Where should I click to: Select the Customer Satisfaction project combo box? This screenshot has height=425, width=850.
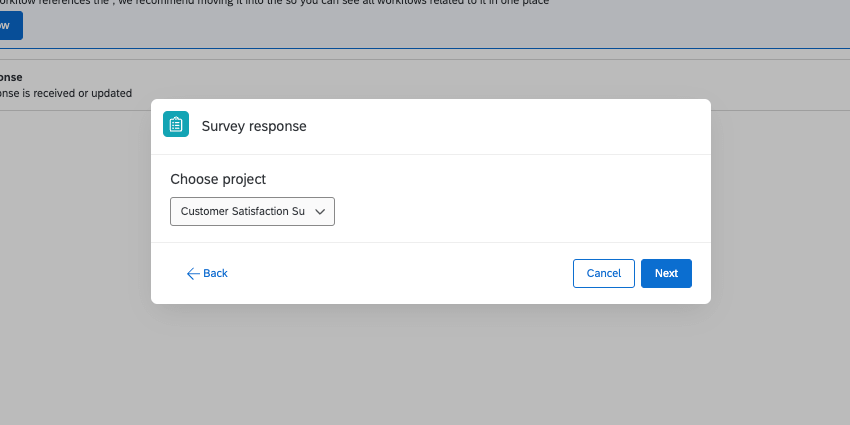[x=252, y=212]
